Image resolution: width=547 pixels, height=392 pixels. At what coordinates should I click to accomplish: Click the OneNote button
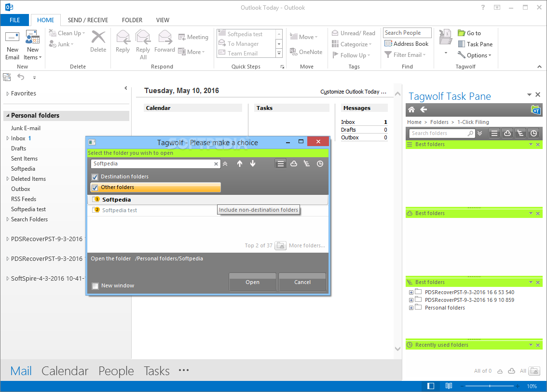(x=306, y=52)
